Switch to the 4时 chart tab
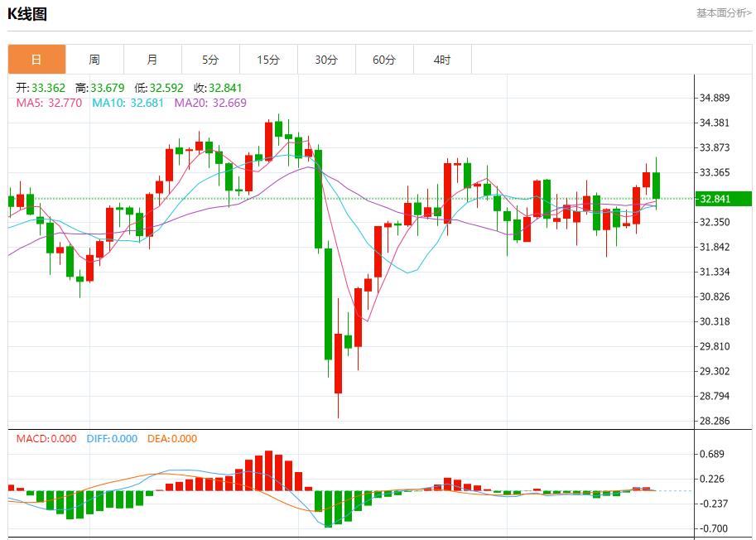The height and width of the screenshot is (540, 756). (x=442, y=60)
